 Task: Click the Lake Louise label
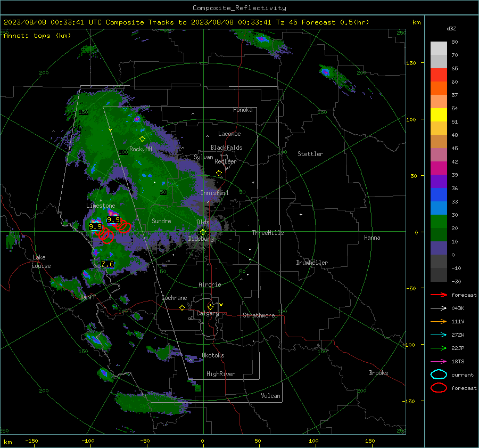(41, 262)
